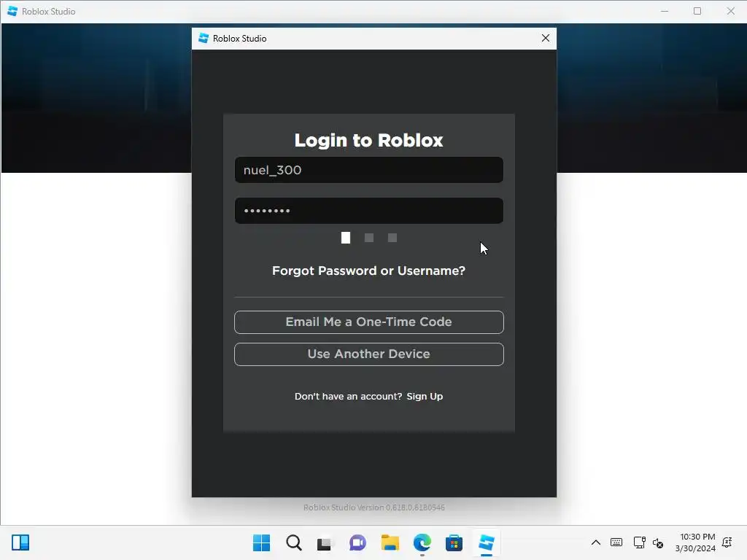
Task: Click Roblox Studio logo in main window title bar
Action: pos(12,11)
